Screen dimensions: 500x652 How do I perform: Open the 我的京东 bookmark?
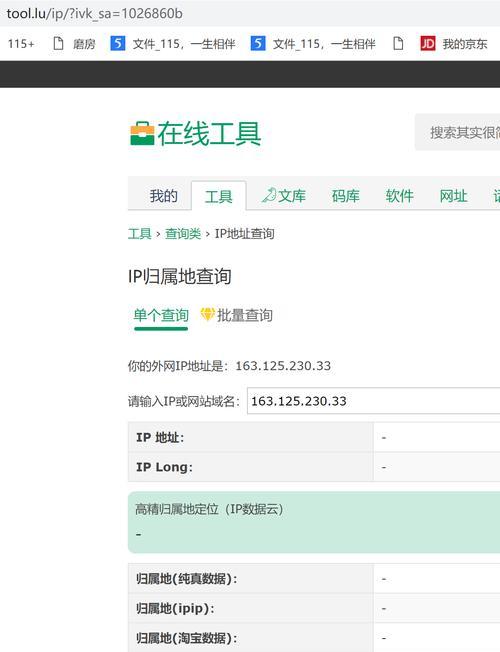coord(465,44)
